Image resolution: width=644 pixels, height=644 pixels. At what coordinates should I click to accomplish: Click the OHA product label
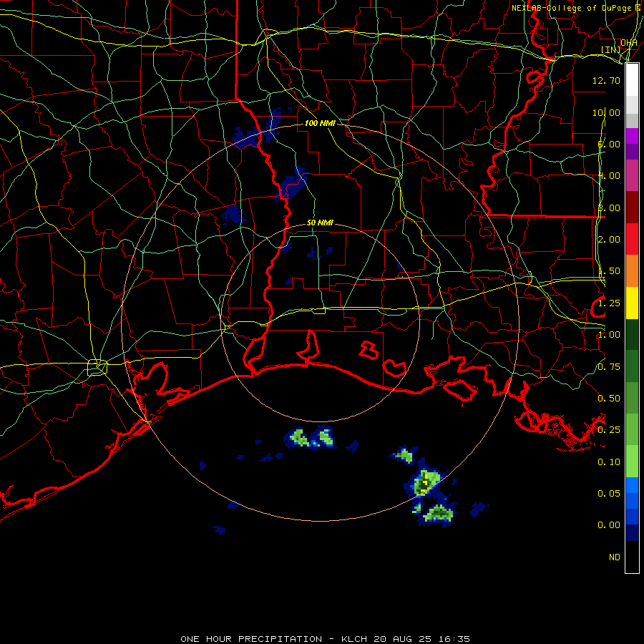[629, 43]
